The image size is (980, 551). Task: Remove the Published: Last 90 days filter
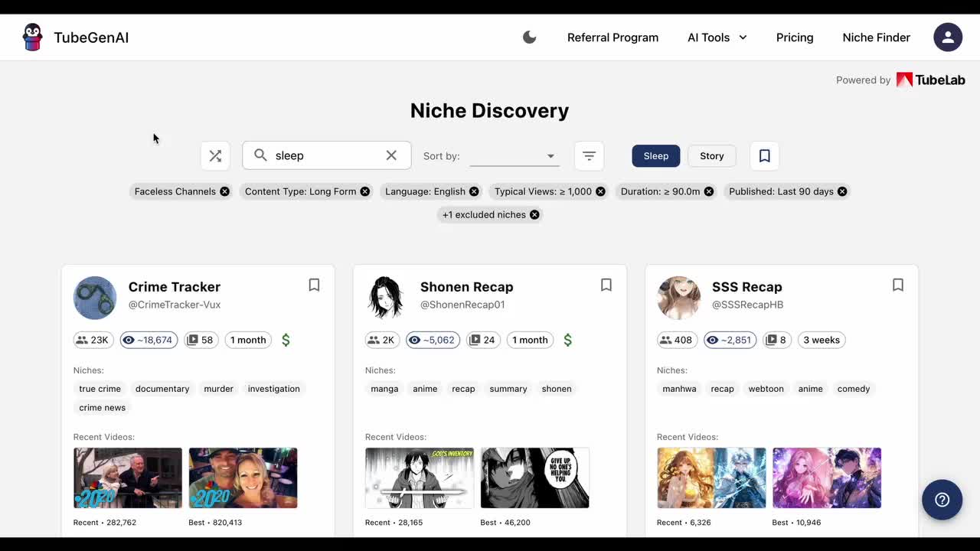pos(842,191)
